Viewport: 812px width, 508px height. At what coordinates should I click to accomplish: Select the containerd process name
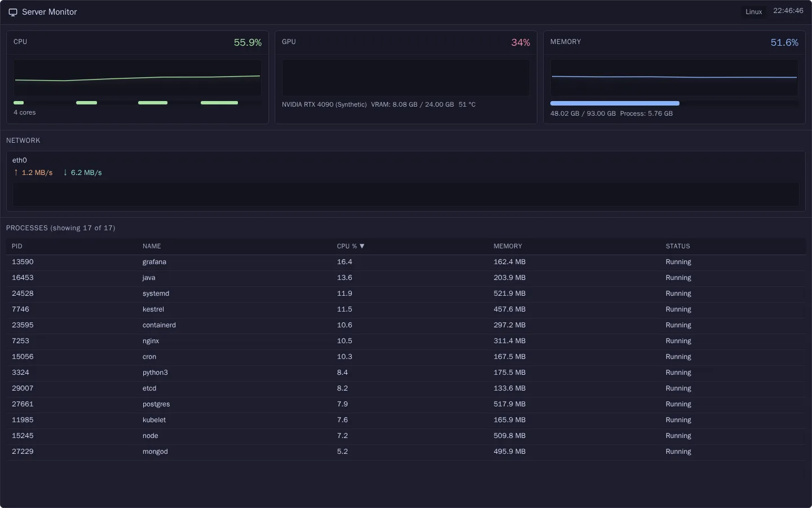tap(159, 325)
